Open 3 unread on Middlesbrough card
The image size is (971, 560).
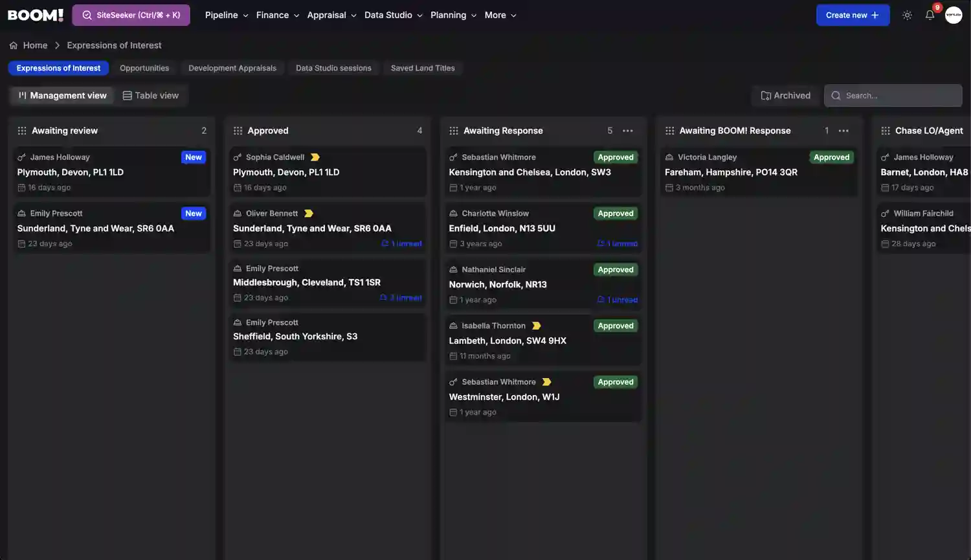401,298
